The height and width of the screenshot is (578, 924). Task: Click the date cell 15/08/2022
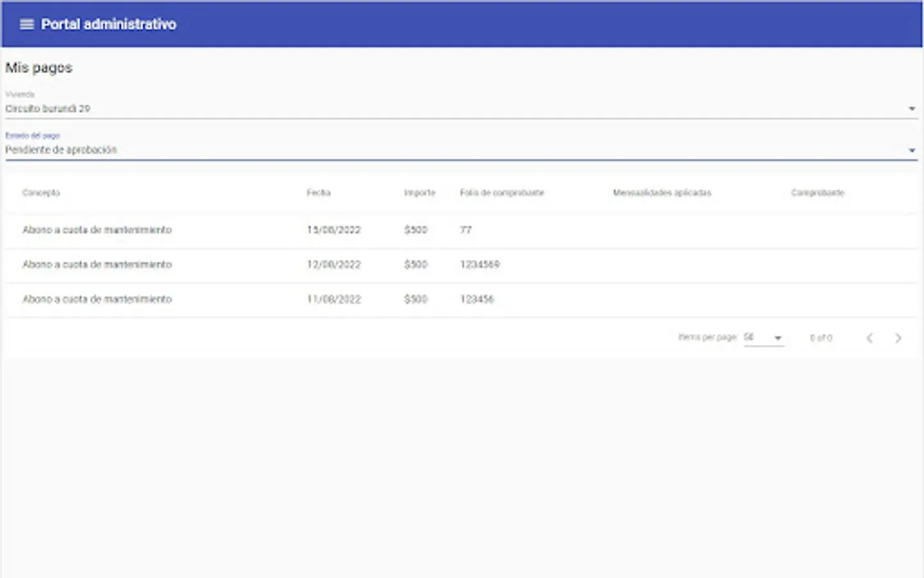click(x=334, y=230)
